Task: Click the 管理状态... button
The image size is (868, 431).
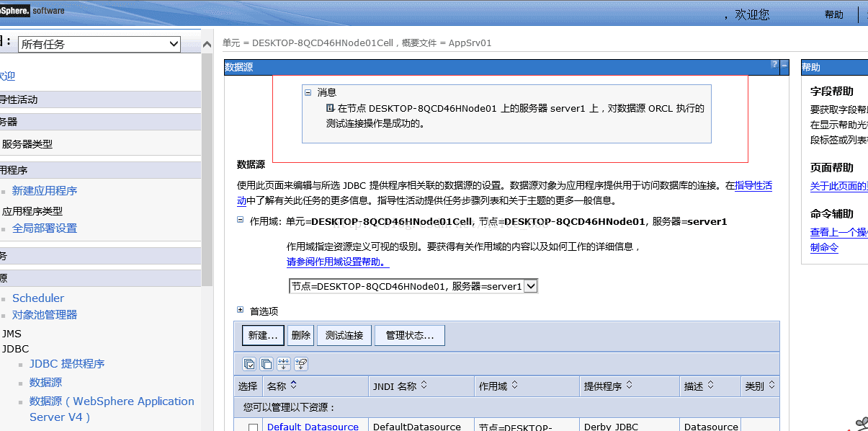Action: point(410,335)
